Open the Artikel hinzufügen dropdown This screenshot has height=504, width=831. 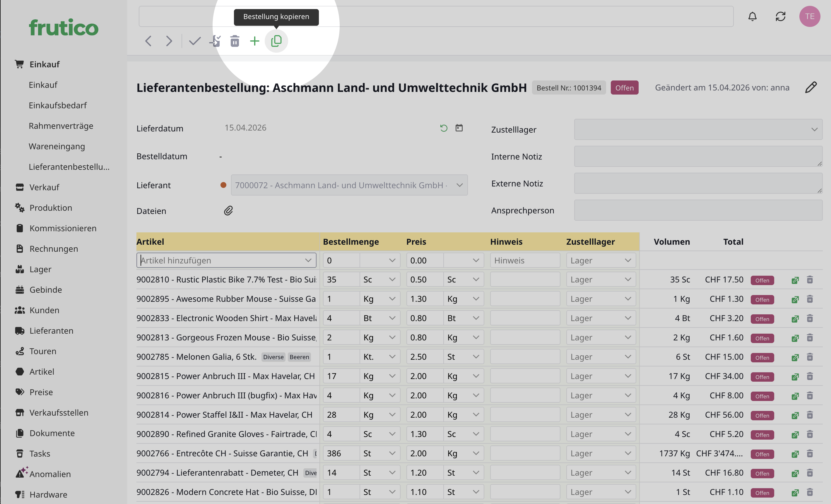tap(226, 260)
